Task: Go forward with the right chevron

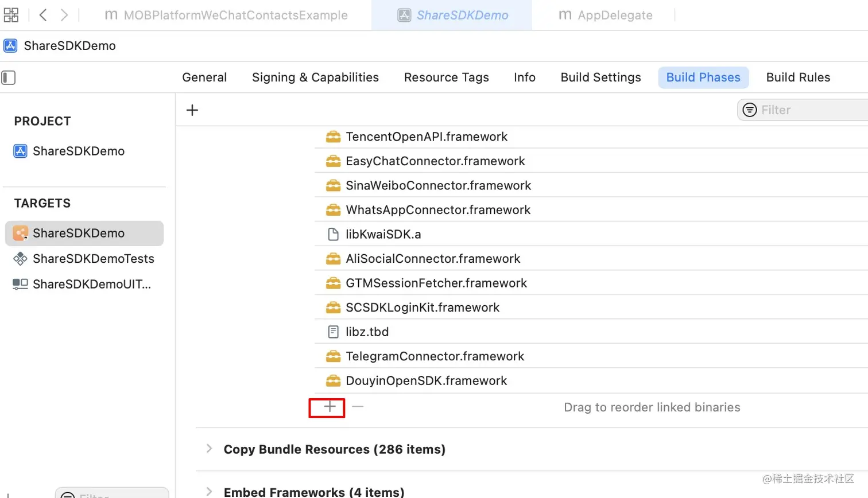Action: point(64,15)
